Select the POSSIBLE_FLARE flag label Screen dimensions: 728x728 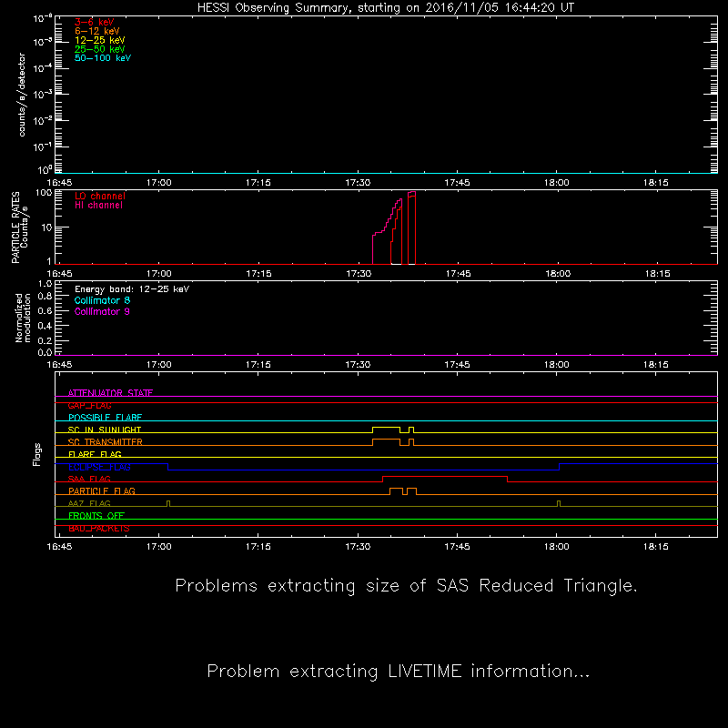tap(105, 418)
